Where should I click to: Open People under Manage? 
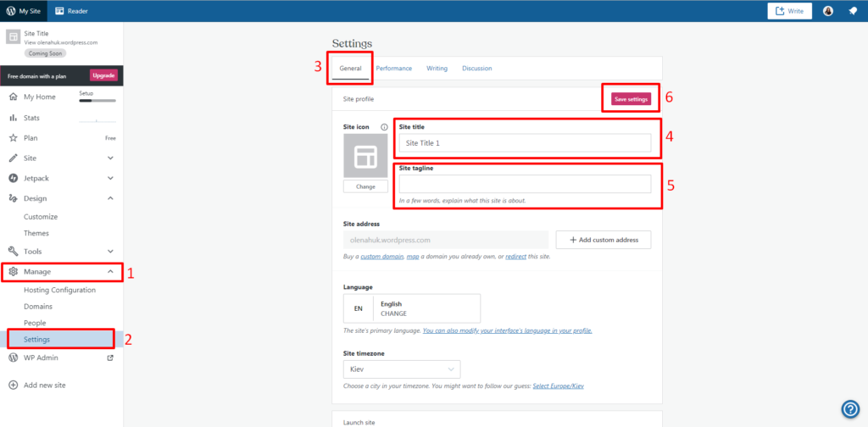pos(35,323)
